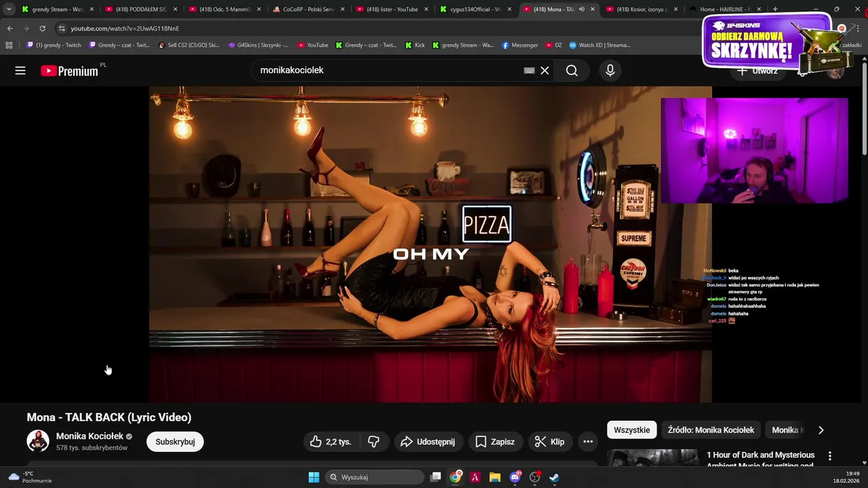Open the Kick bookmark
Screen dimensions: 868x488
415,45
